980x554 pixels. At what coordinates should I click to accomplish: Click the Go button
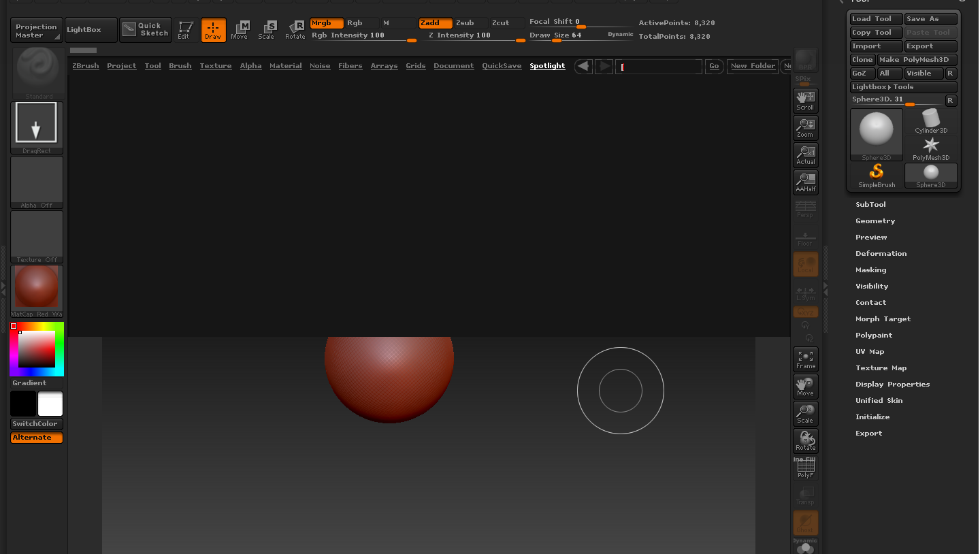click(x=714, y=66)
